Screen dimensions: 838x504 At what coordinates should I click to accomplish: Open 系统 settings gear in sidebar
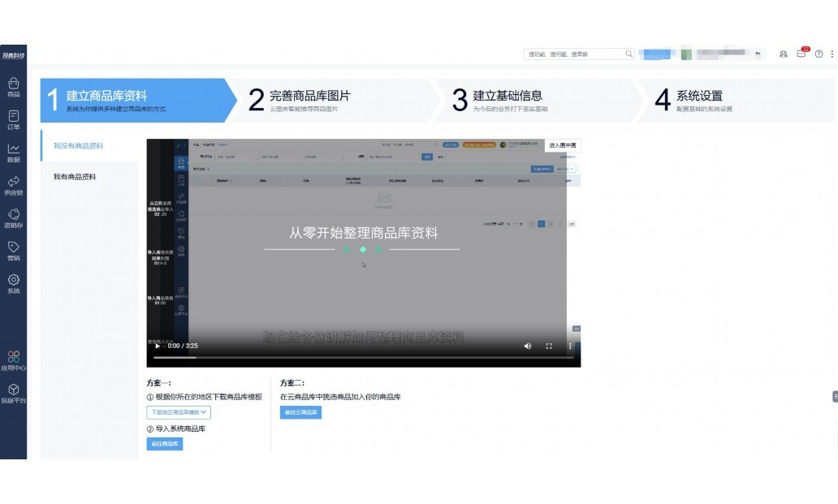point(13,283)
